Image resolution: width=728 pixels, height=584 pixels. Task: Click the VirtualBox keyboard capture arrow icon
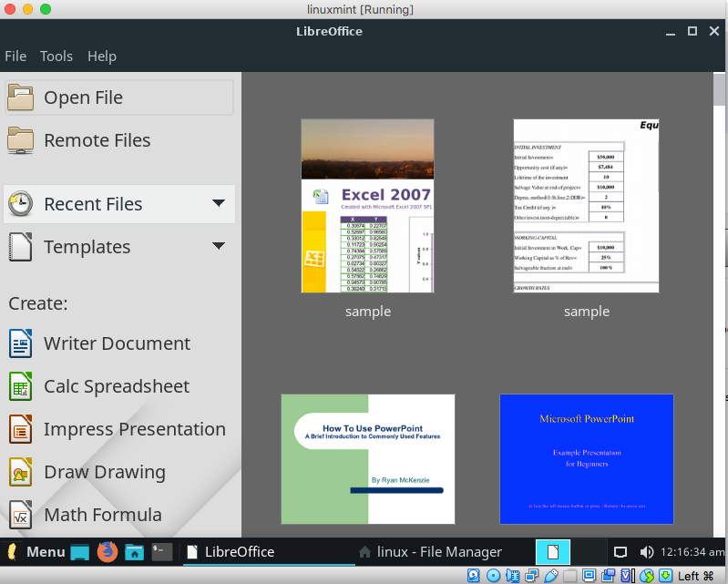point(666,576)
